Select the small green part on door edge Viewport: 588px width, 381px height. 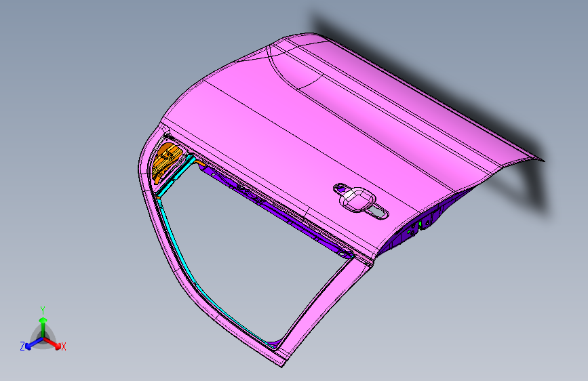pos(420,224)
